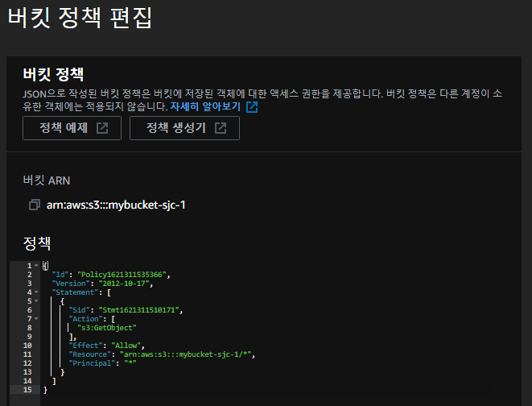Click the 정책 생성기 button
This screenshot has height=406, width=532.
point(184,128)
